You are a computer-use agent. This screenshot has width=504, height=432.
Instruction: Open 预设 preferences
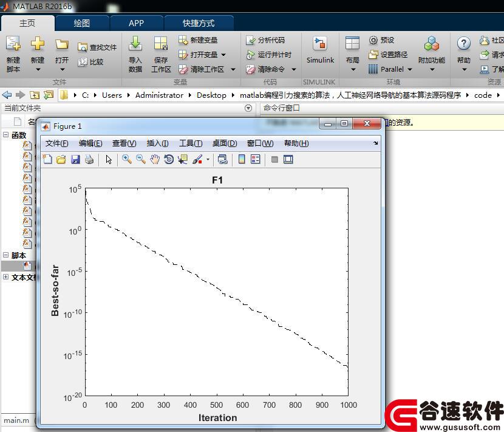point(381,40)
